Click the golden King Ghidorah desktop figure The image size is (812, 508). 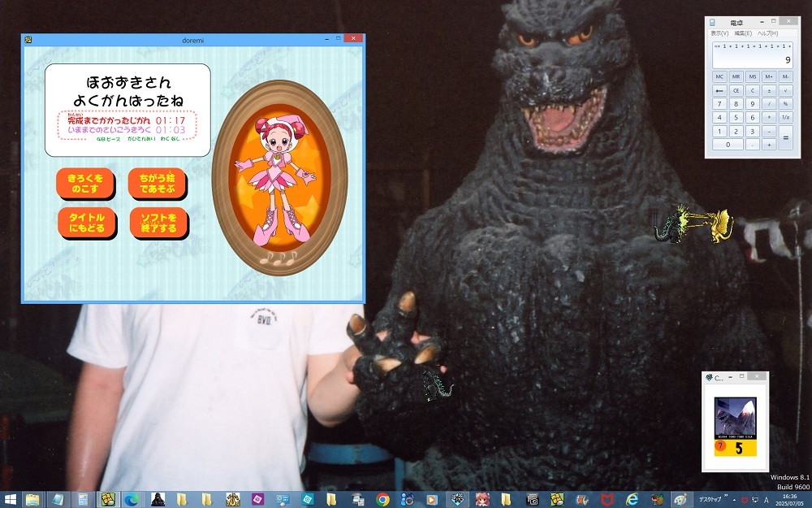coord(721,225)
